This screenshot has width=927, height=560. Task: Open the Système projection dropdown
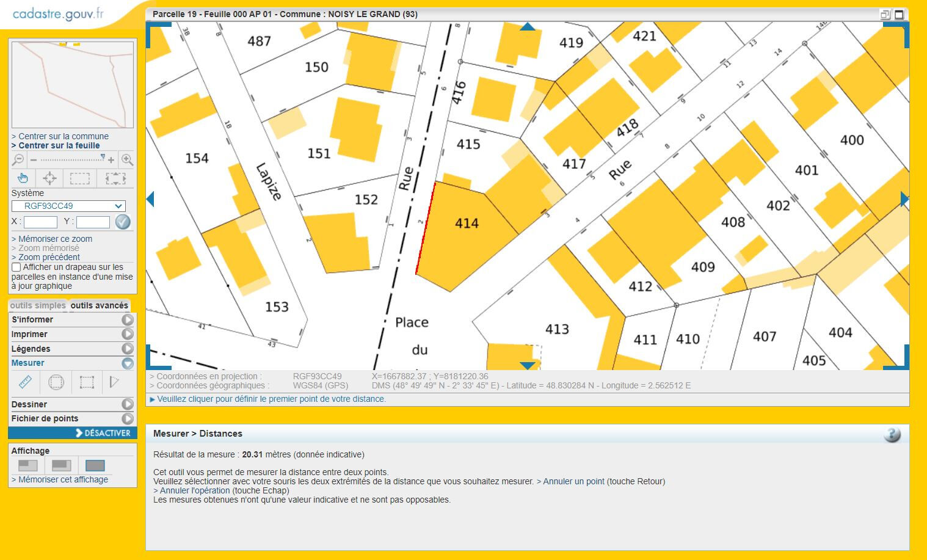[68, 206]
